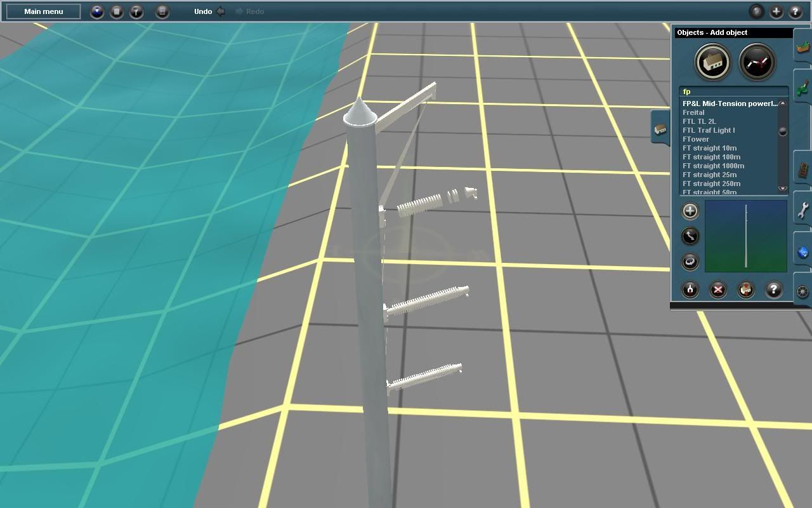Viewport: 812px width, 508px height.
Task: Select 'FTL Traf Light I' list entry
Action: coord(709,130)
